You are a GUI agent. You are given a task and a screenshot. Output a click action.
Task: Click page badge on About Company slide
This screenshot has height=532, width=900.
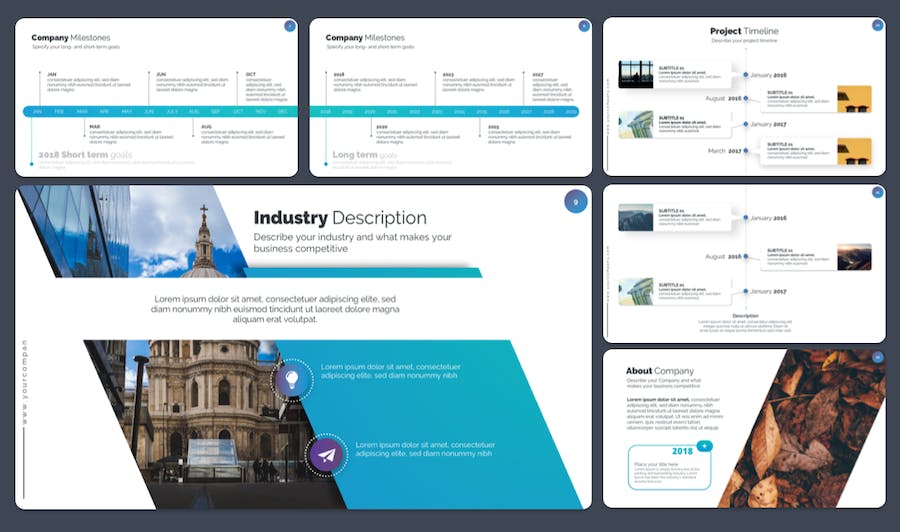click(877, 357)
